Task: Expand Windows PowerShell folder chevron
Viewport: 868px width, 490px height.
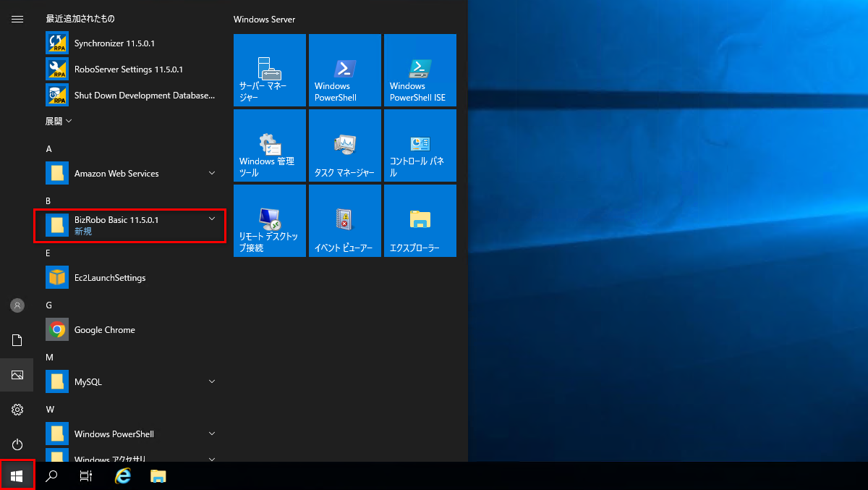Action: (212, 434)
